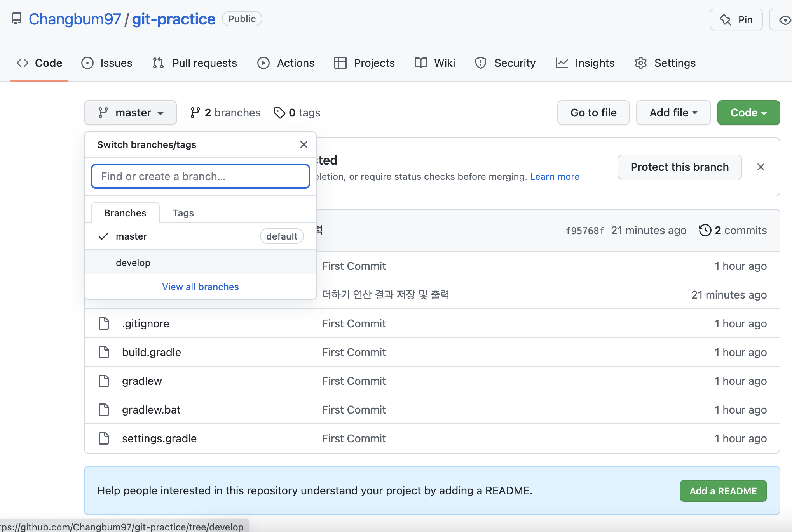Dismiss the branch protection banner
This screenshot has width=792, height=532.
click(x=761, y=167)
